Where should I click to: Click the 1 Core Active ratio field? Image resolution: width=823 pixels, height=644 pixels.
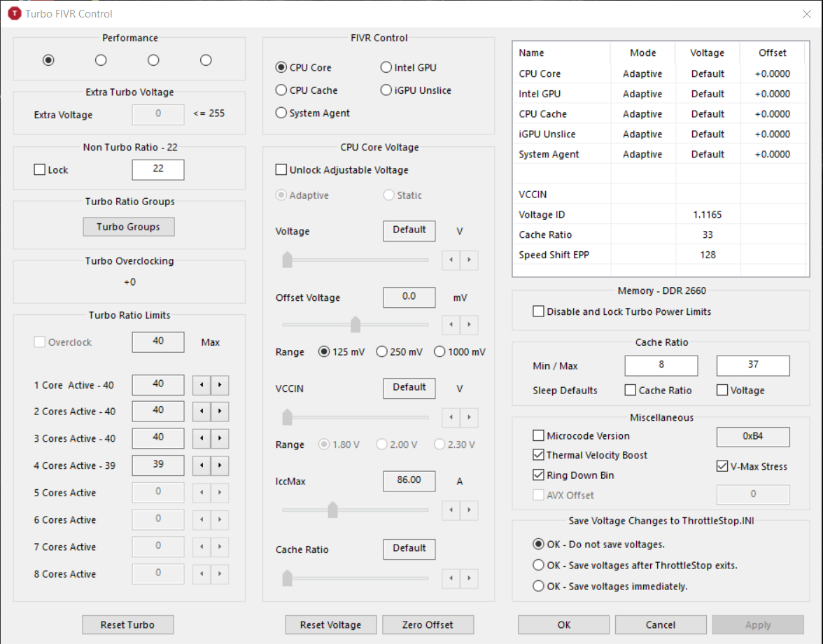(158, 385)
